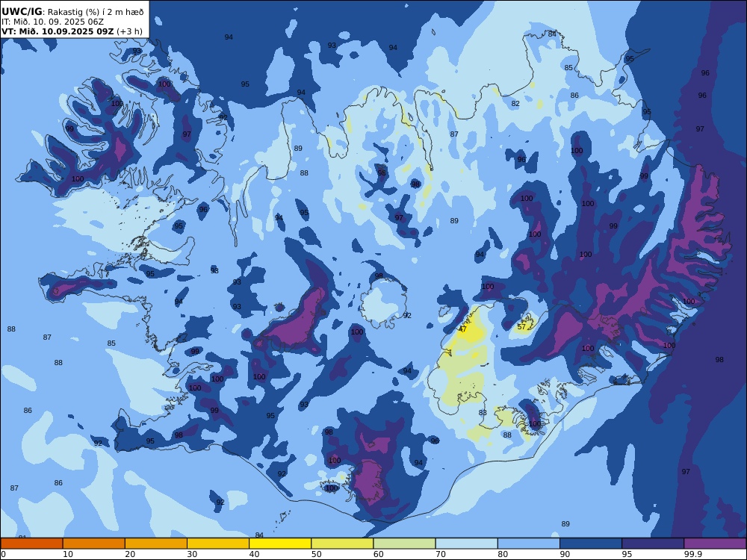
Task: Click the legend tick label '99.9'
Action: [x=694, y=554]
